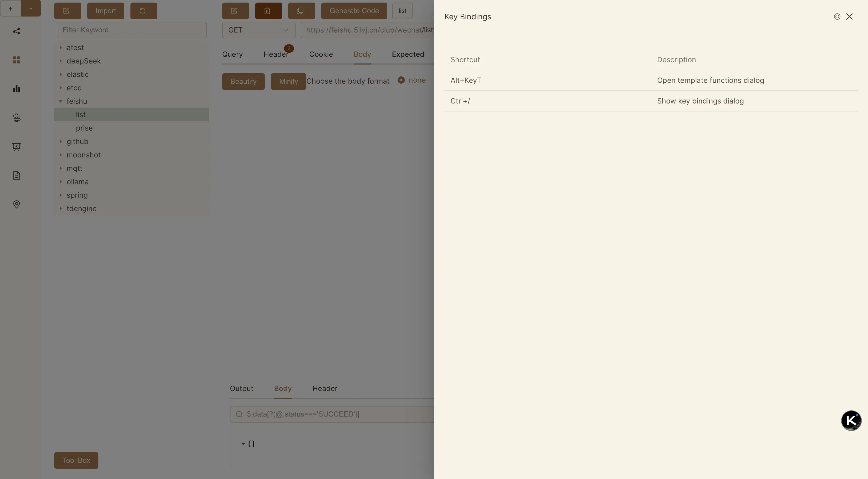
Task: Expand the tdengine tree node
Action: tap(61, 208)
